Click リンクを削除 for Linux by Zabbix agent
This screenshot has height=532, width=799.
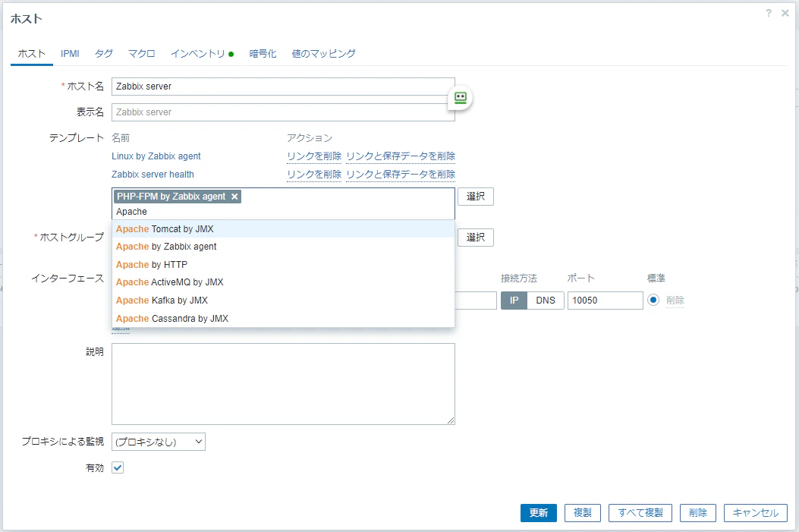[314, 156]
